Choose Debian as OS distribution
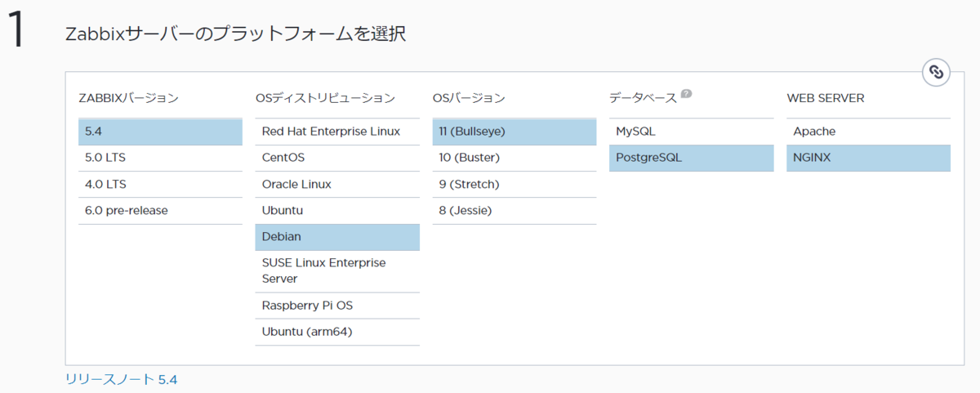This screenshot has width=980, height=393. [x=337, y=237]
